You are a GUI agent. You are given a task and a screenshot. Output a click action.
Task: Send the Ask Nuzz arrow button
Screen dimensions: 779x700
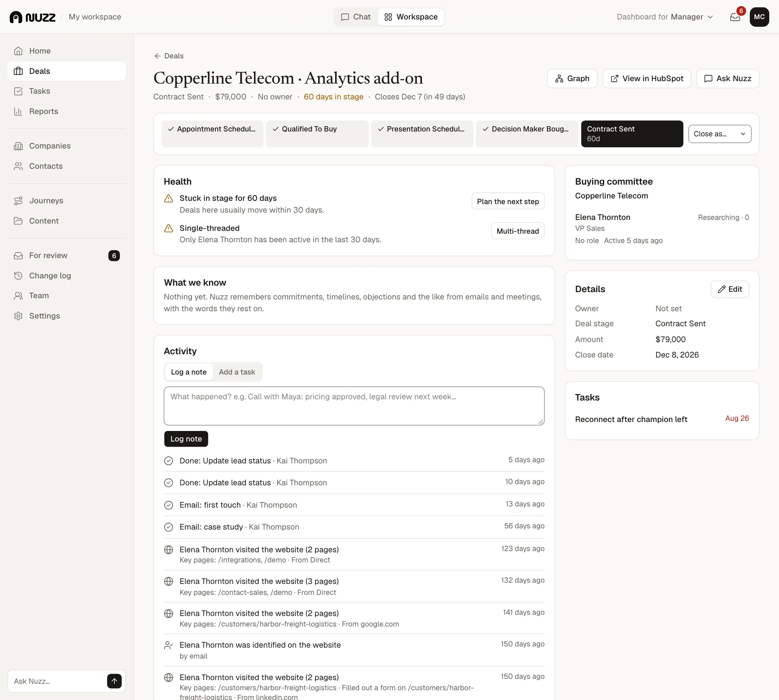114,681
